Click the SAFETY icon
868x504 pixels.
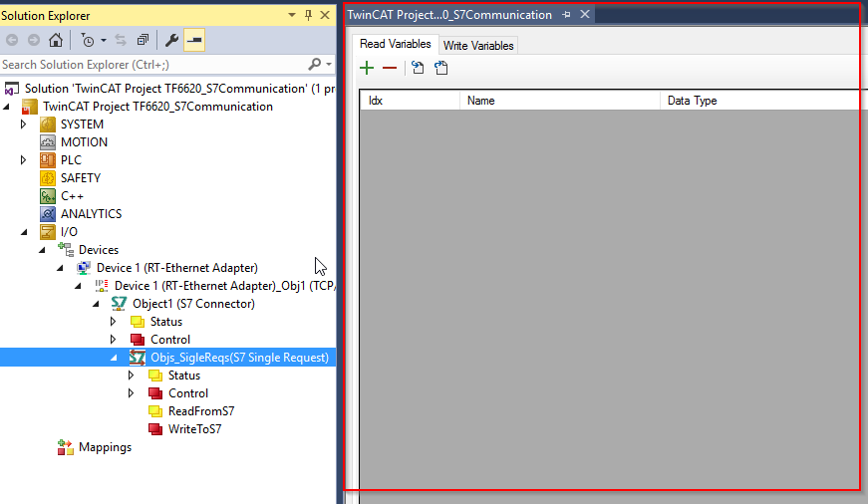point(48,178)
